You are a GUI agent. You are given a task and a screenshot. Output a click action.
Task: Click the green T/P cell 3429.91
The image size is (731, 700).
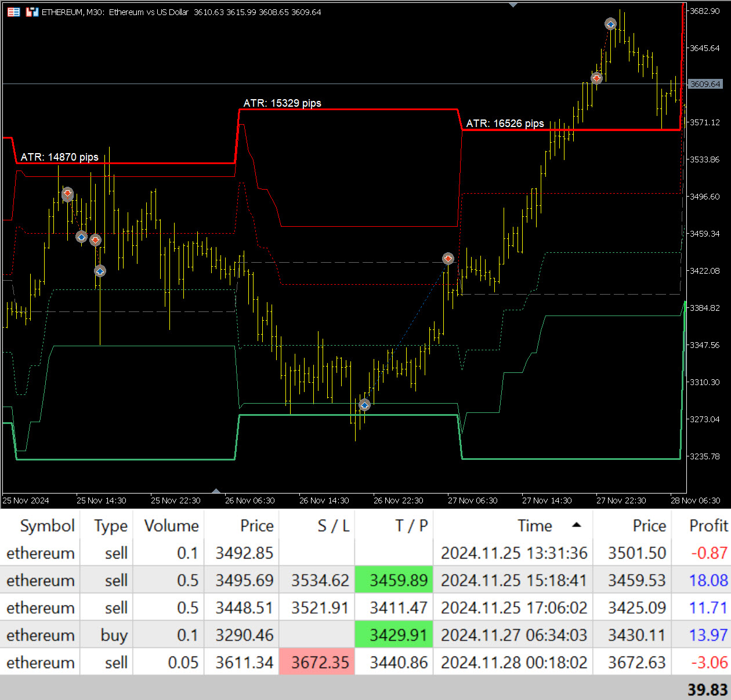[x=394, y=634]
